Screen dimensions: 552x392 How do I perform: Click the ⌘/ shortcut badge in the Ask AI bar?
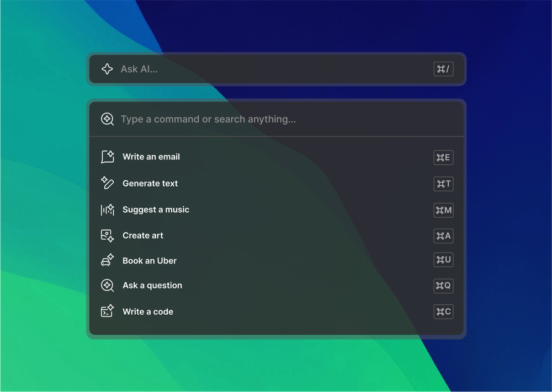pos(443,69)
